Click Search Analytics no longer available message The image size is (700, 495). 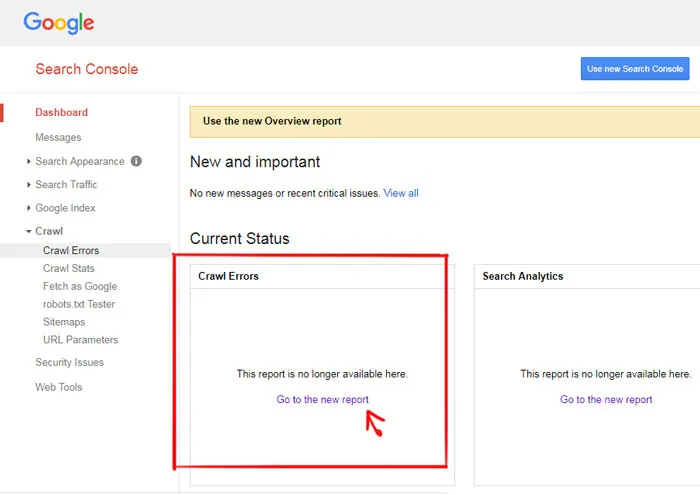coord(606,374)
